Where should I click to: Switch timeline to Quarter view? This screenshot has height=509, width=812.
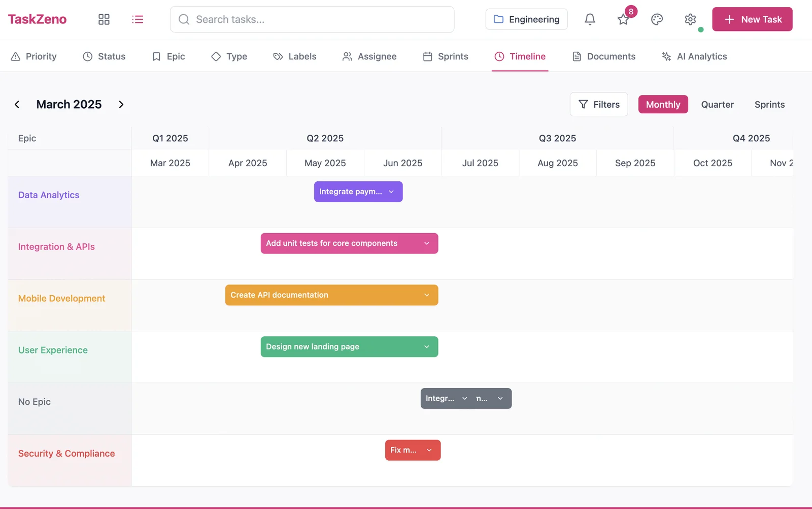(717, 105)
